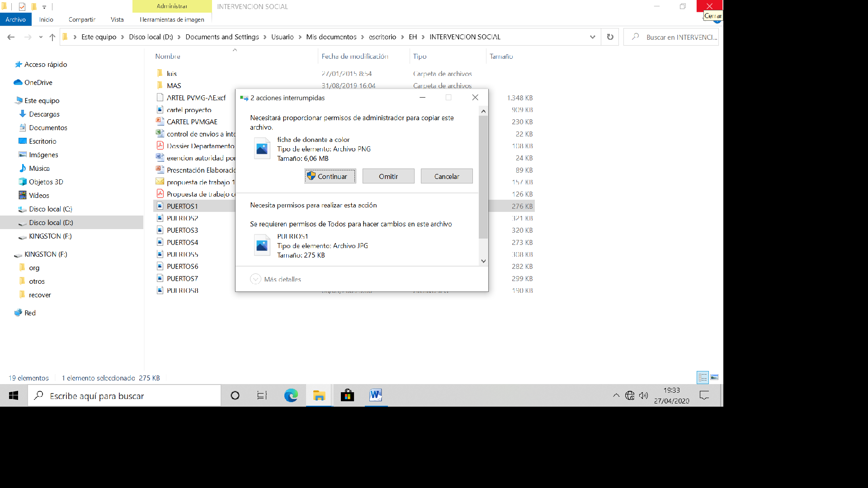Switch to details view layout icon
This screenshot has height=488, width=868.
pyautogui.click(x=703, y=377)
